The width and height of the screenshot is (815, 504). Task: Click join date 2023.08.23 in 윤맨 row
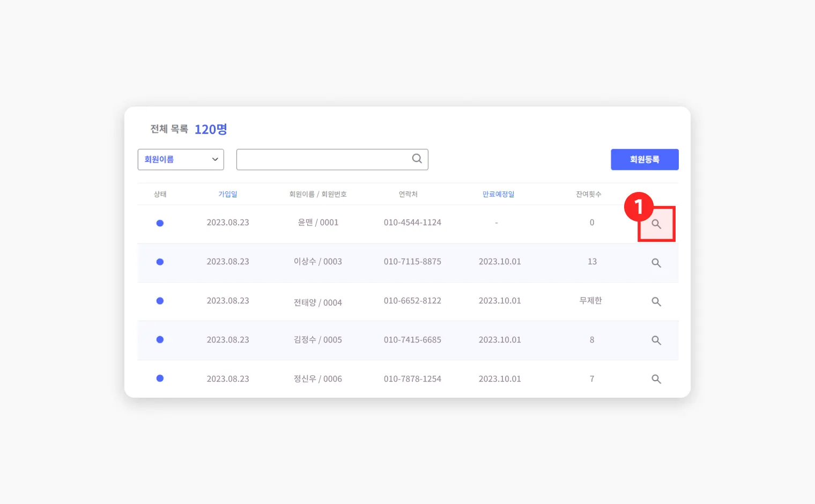(x=228, y=223)
